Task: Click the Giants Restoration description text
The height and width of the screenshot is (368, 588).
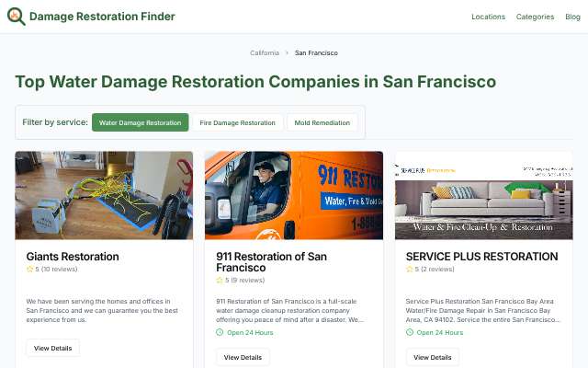Action: tap(102, 311)
